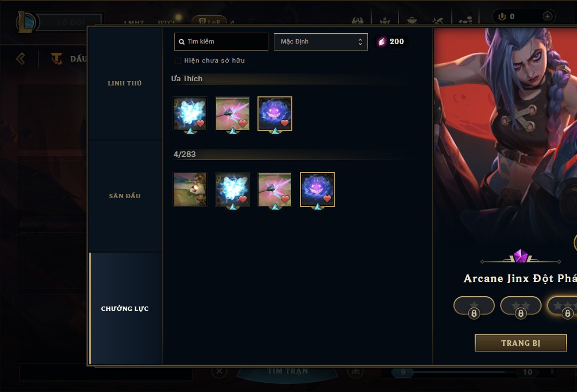Screen dimensions: 577x392
Task: Click the dropdown arrows on Mặc Định
Action: (x=360, y=42)
